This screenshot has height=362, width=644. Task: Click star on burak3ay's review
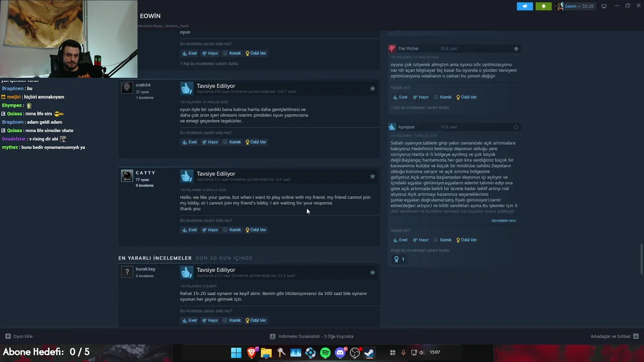click(372, 273)
